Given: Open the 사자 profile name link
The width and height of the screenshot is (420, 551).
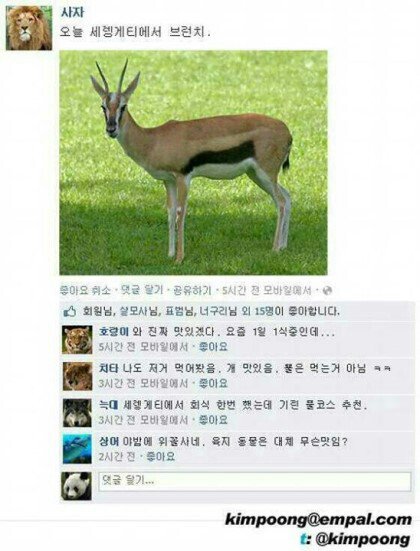Looking at the screenshot, I should click(73, 13).
